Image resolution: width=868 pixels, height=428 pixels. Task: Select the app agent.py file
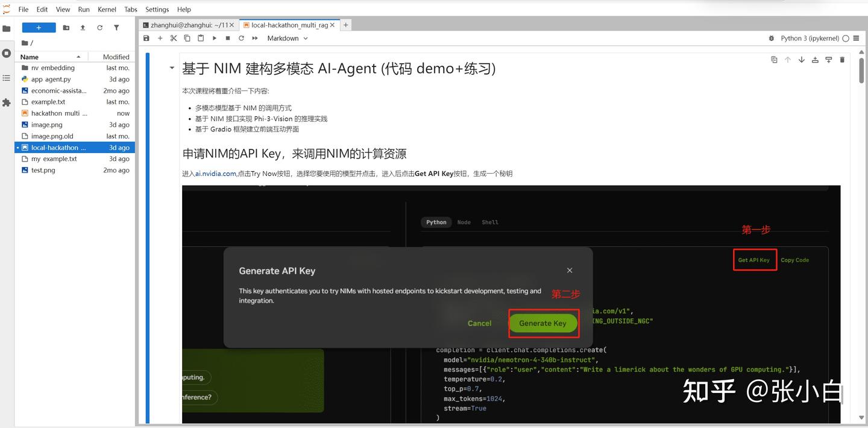point(75,80)
